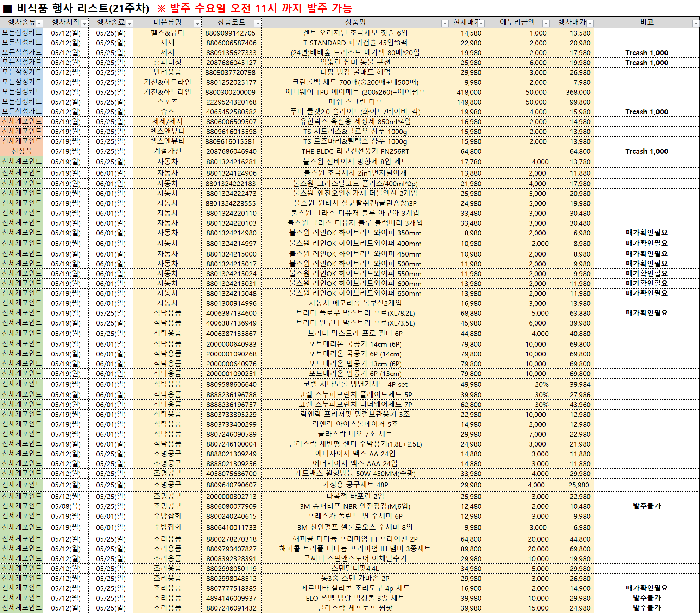Viewport: 700px width, 613px height.
Task: Expand the 상품코드 filter arrow
Action: tap(258, 24)
